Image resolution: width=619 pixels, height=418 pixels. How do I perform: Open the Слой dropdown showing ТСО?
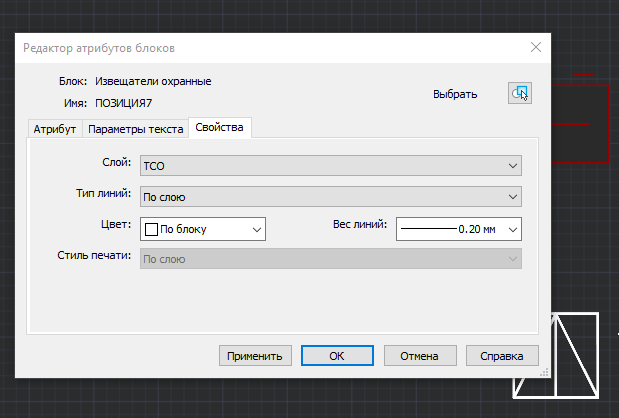[330, 166]
